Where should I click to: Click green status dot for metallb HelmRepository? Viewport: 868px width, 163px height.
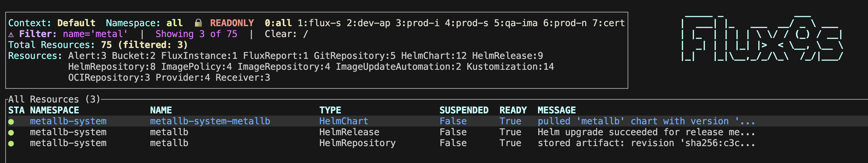[11, 143]
